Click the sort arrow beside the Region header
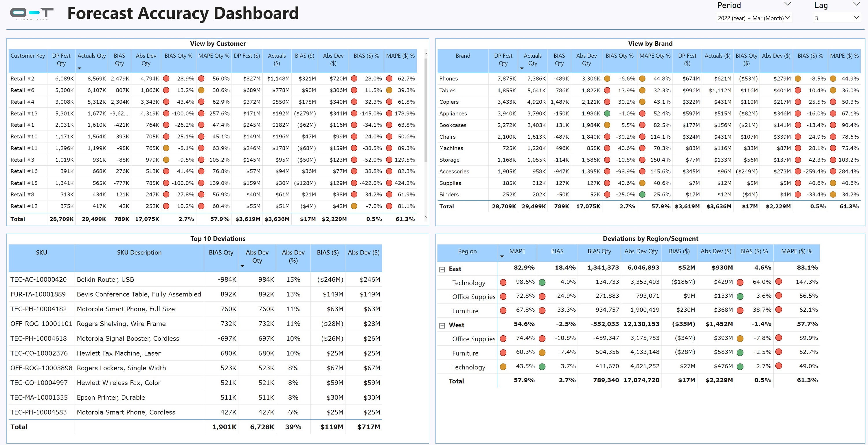Viewport: 868px width, 445px height. [502, 257]
